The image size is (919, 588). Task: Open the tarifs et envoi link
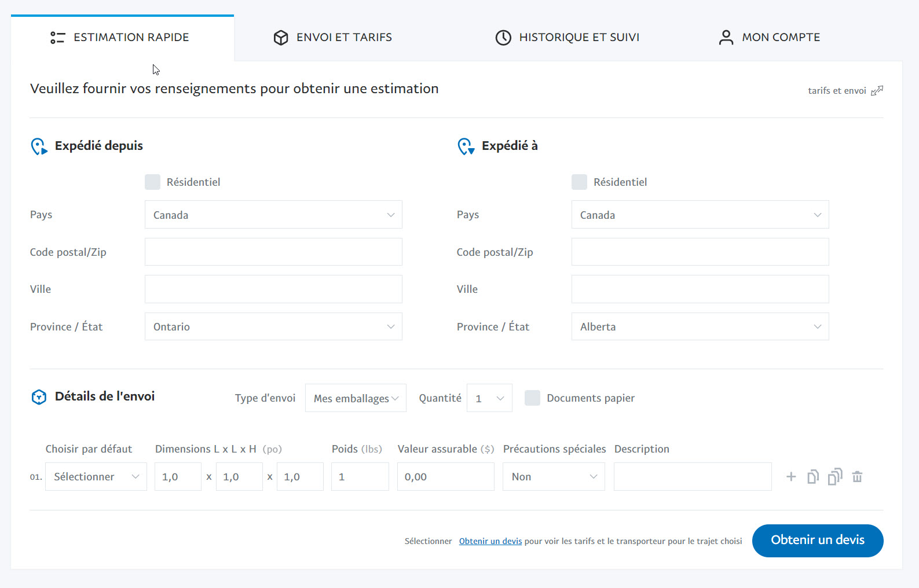point(837,90)
